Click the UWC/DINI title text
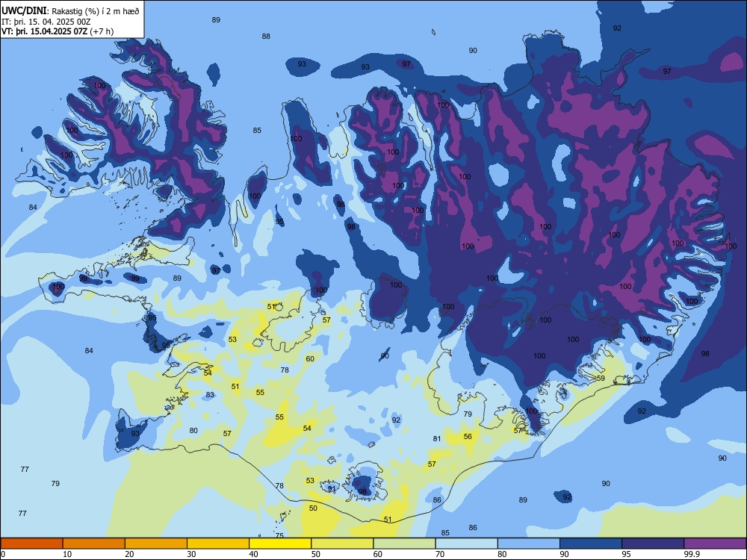This screenshot has height=560, width=747. (x=23, y=11)
